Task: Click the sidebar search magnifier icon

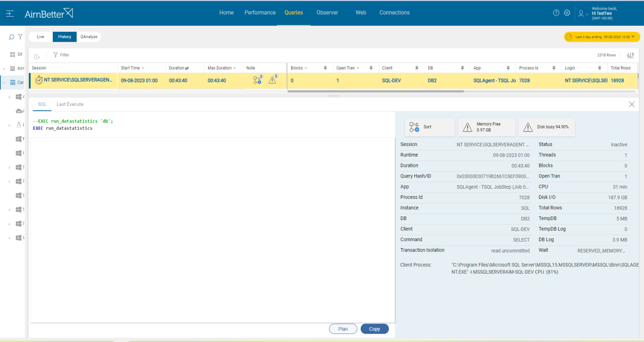Action: point(12,37)
